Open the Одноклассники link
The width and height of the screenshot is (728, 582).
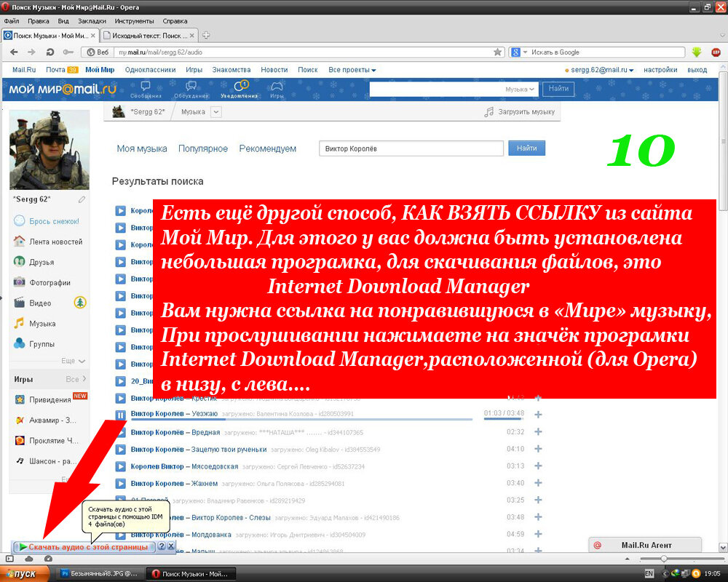coord(150,70)
